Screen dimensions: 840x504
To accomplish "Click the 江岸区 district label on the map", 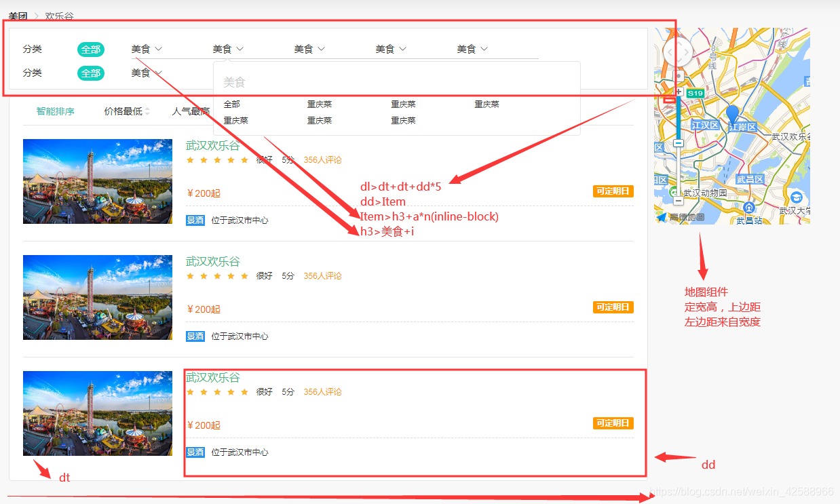I will coord(742,127).
